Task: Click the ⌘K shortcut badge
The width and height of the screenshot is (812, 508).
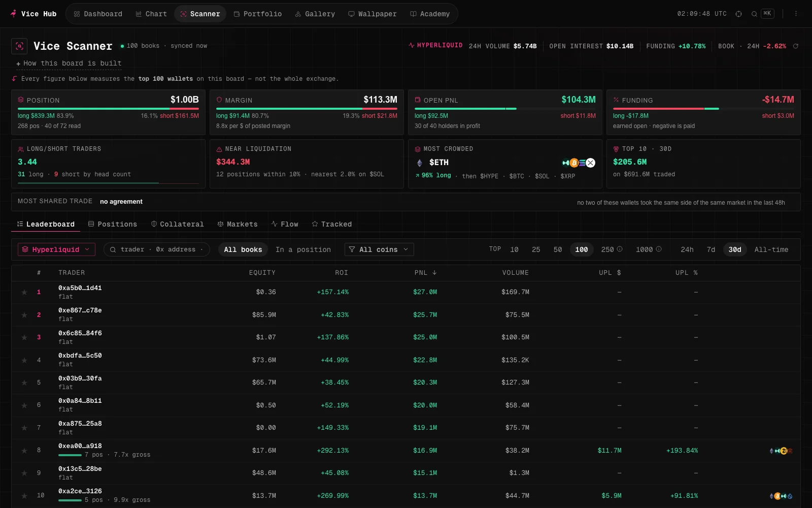Action: (767, 14)
